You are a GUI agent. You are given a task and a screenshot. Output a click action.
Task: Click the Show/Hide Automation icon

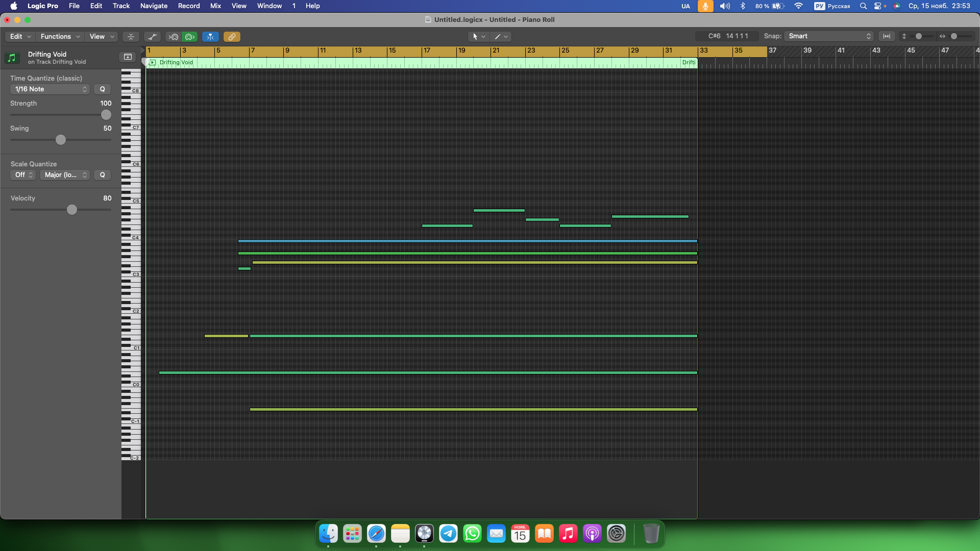pyautogui.click(x=152, y=37)
